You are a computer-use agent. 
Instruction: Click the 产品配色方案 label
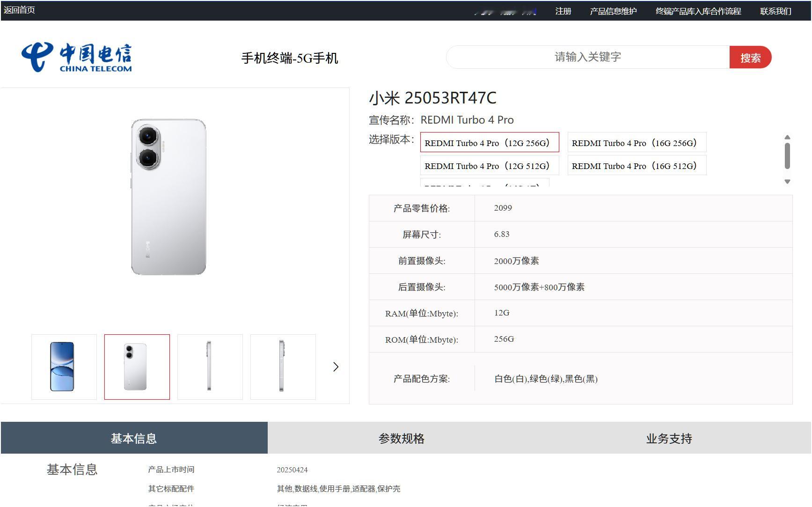pyautogui.click(x=422, y=379)
